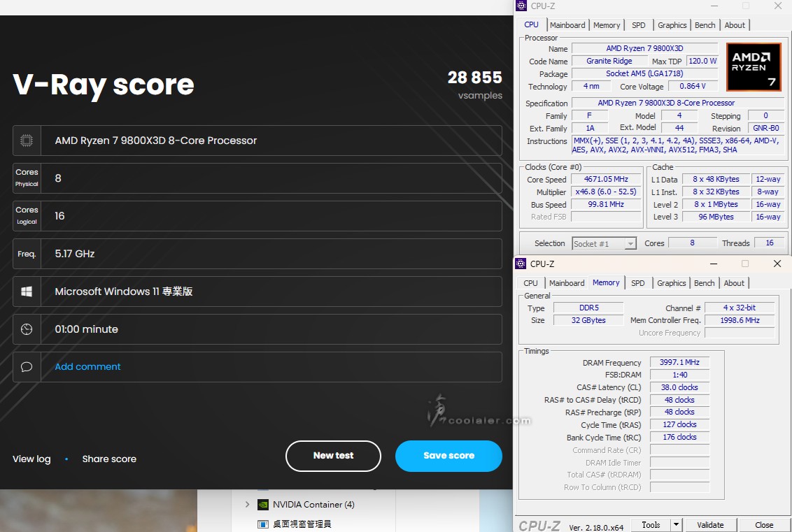
Task: Switch to SPD tab in Memory window
Action: 637,283
